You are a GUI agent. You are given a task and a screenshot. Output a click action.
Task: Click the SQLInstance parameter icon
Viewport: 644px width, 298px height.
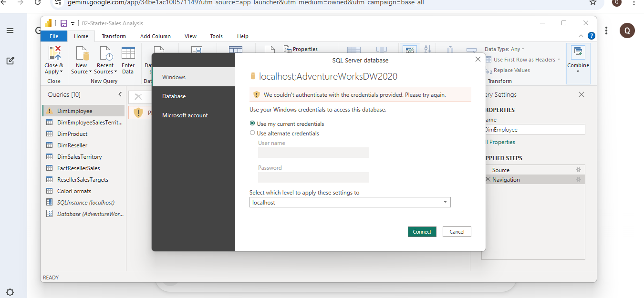coord(49,203)
